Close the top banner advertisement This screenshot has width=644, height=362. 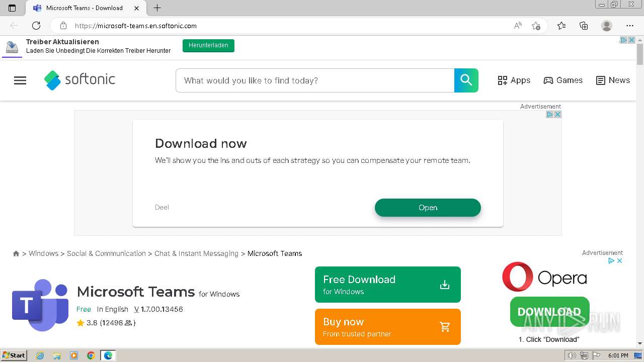point(632,40)
